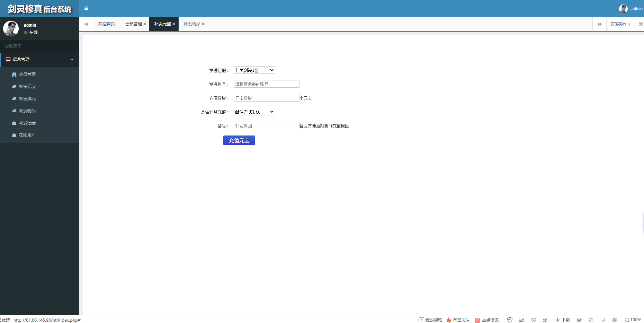Open the 页签操作 tab actions dropdown
644x323 pixels.
(620, 24)
